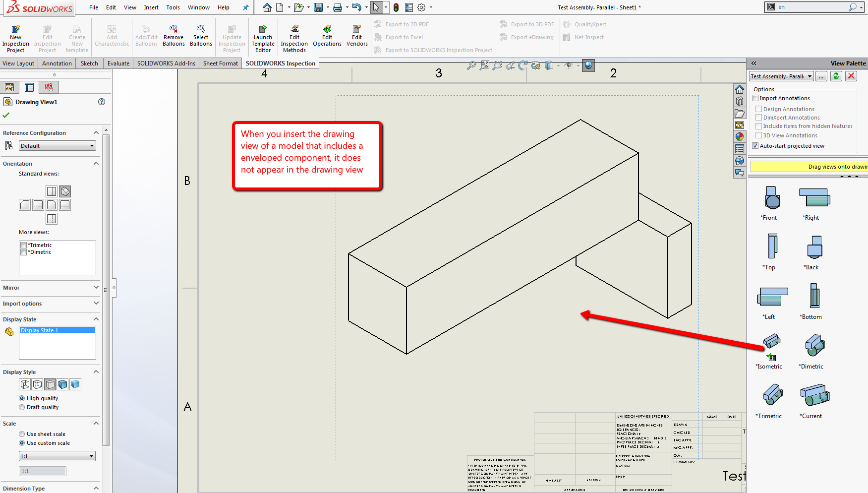Viewport: 868px width, 493px height.
Task: Open Test Assembly model dropdown
Action: click(781, 76)
